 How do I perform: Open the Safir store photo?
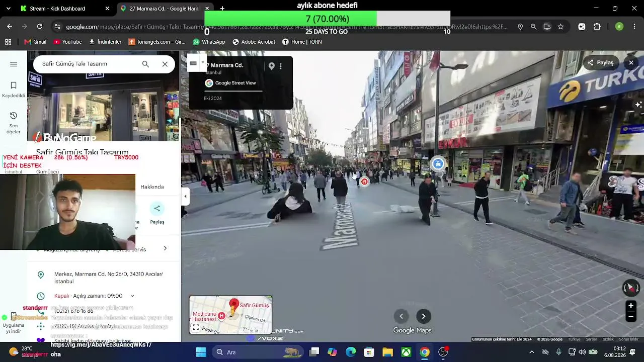(x=103, y=96)
